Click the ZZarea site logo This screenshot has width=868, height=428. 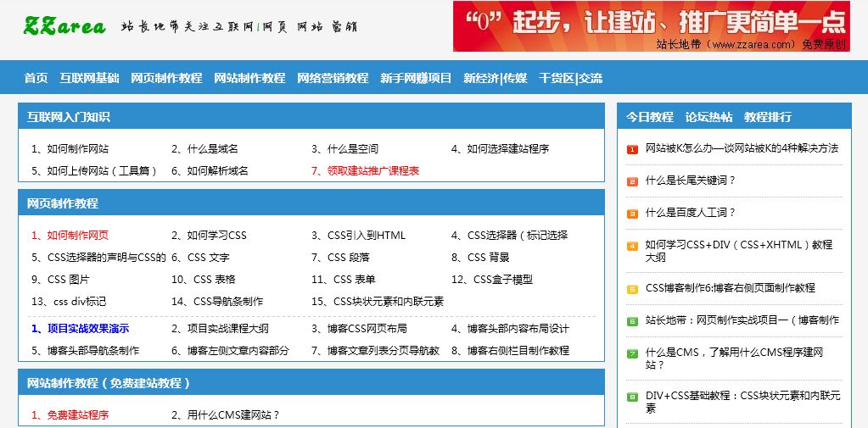point(64,25)
